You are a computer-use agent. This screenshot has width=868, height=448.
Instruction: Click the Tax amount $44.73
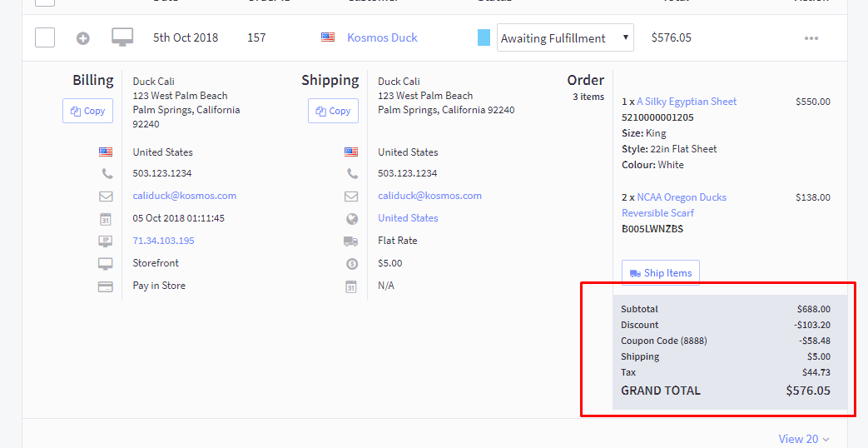[x=816, y=372]
